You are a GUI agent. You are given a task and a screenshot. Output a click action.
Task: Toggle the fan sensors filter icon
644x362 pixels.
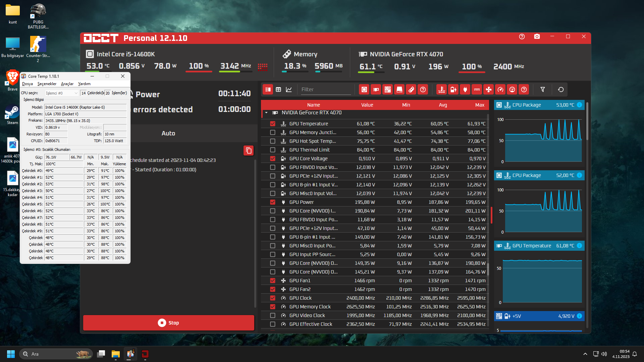coord(489,89)
